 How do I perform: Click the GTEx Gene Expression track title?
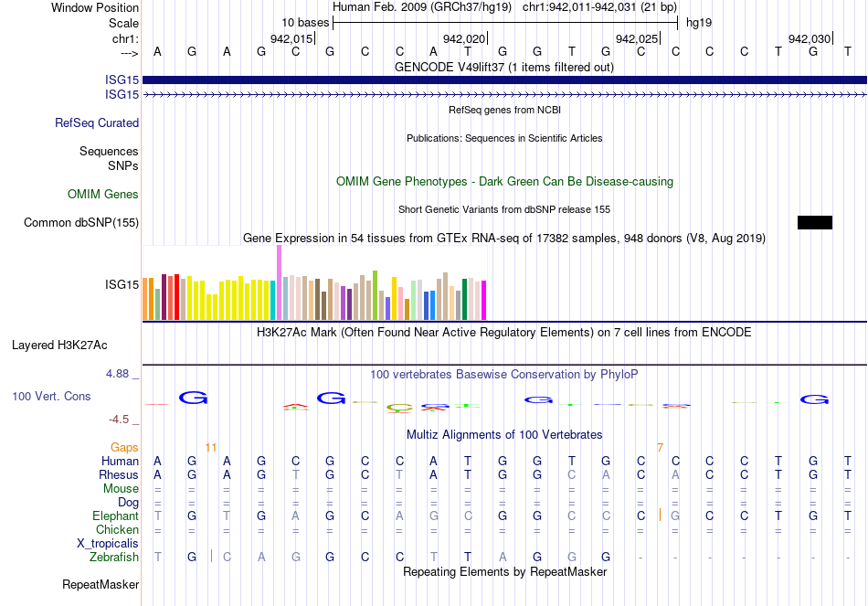pyautogui.click(x=504, y=239)
